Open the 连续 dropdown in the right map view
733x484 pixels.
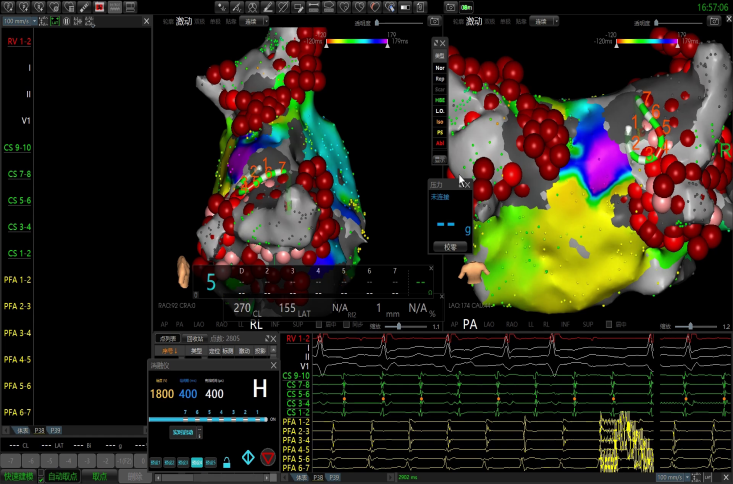tap(543, 20)
